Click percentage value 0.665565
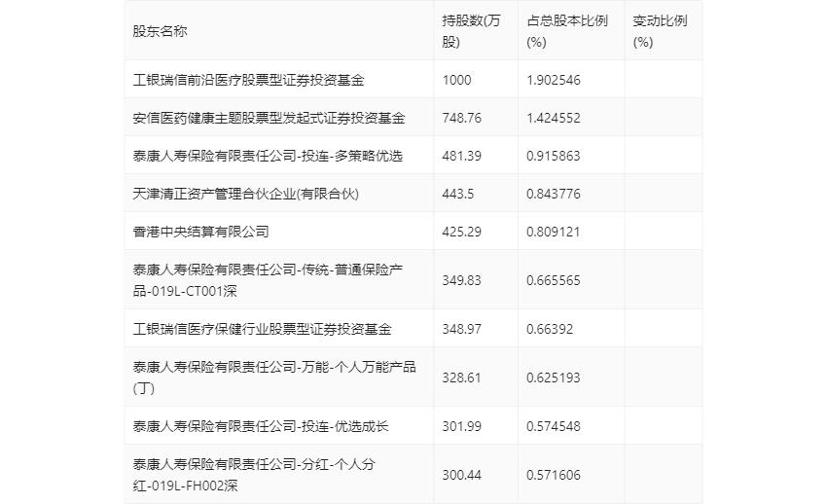The width and height of the screenshot is (827, 504). [x=554, y=280]
